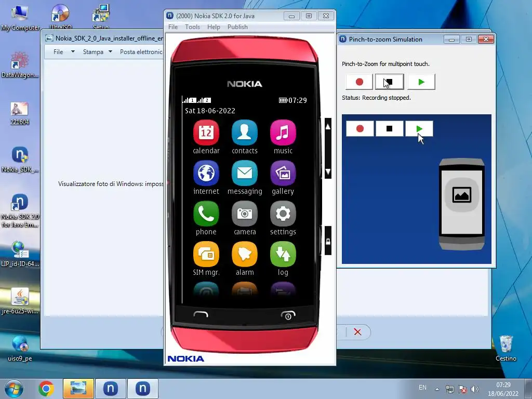Switch to the second Nokia SDK taskbar button

click(x=142, y=389)
